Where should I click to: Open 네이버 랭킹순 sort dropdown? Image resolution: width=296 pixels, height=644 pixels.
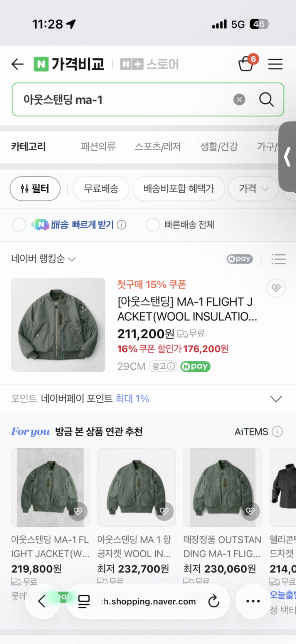coord(43,259)
